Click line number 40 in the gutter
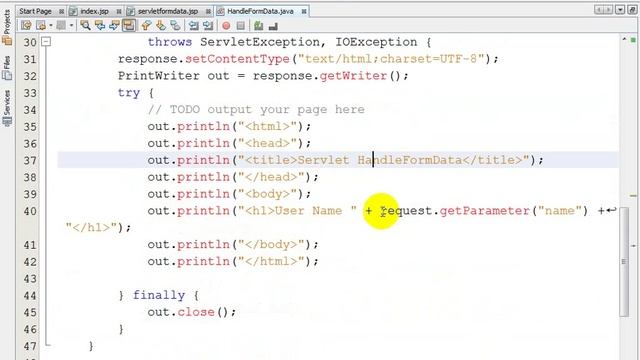Screen dimensions: 640x360 [x=30, y=211]
